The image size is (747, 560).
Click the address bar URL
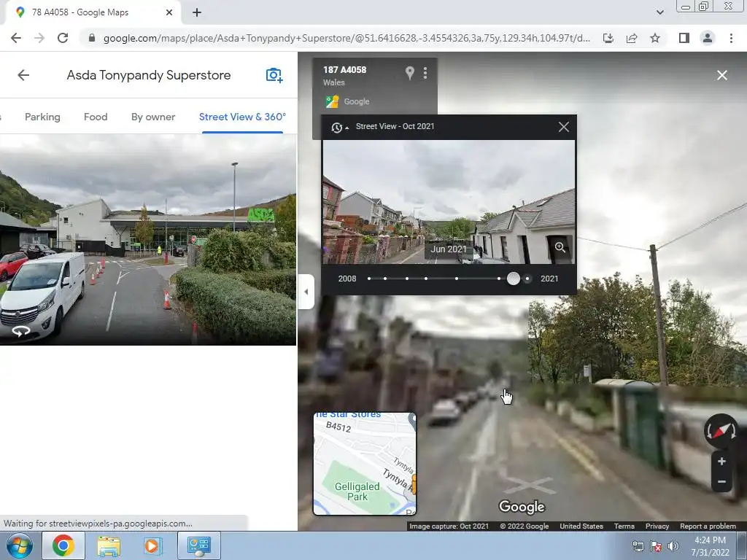point(347,38)
